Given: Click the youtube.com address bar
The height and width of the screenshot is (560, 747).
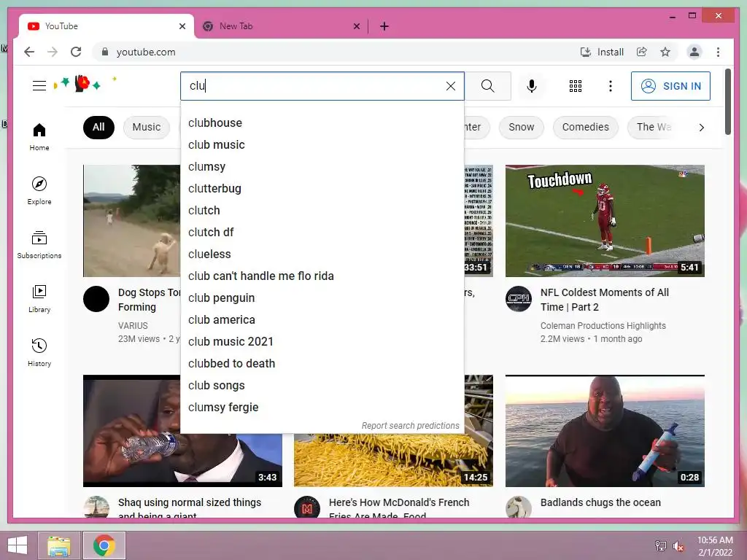Looking at the screenshot, I should [x=333, y=52].
